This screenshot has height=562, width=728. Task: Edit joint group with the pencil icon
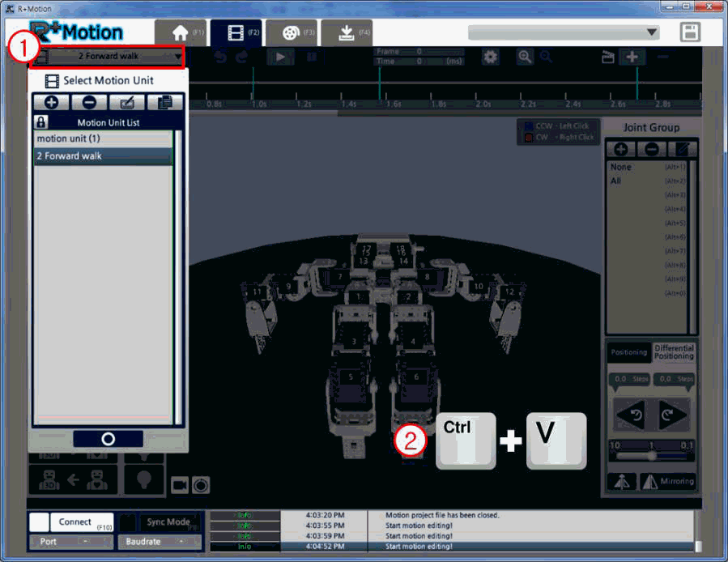tap(682, 149)
